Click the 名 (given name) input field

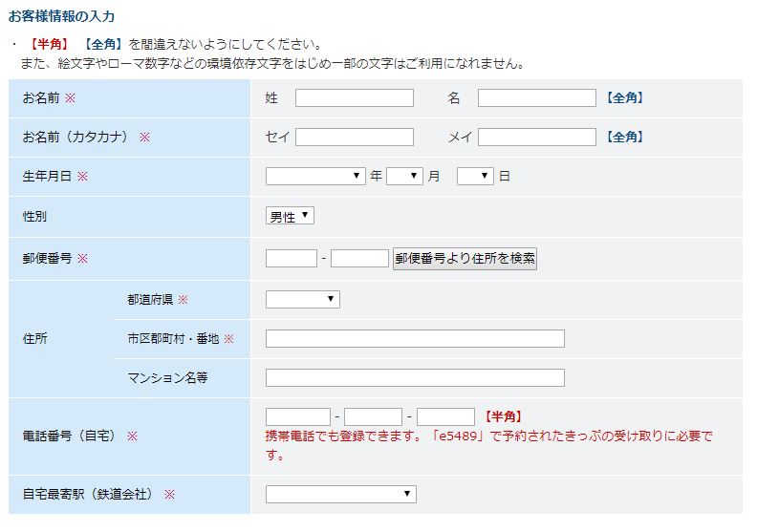[536, 97]
